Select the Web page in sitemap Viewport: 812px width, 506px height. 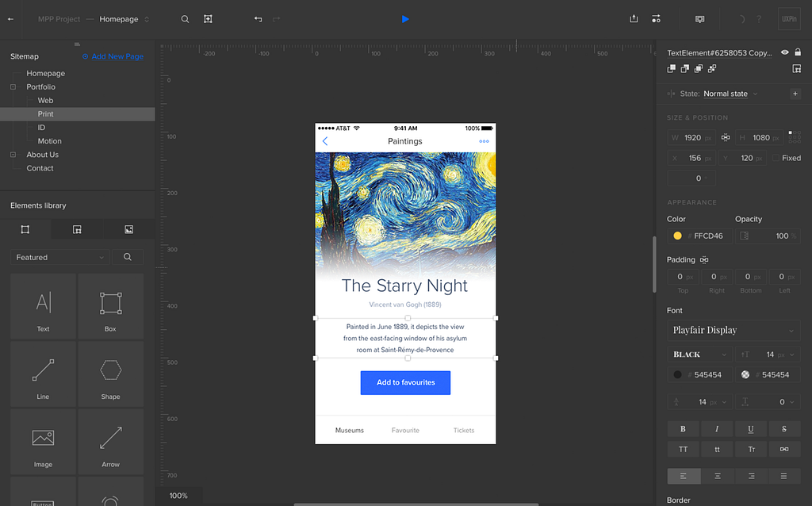tap(45, 101)
